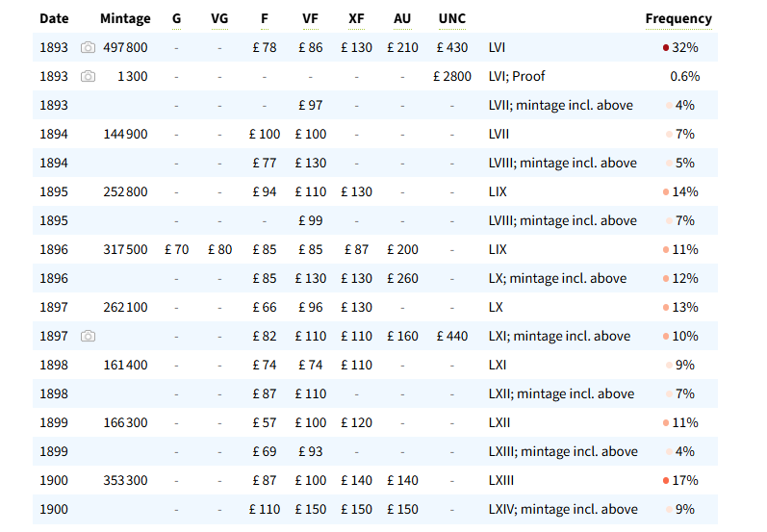
Task: Open photo icon on 1893 Proof row
Action: [88, 76]
